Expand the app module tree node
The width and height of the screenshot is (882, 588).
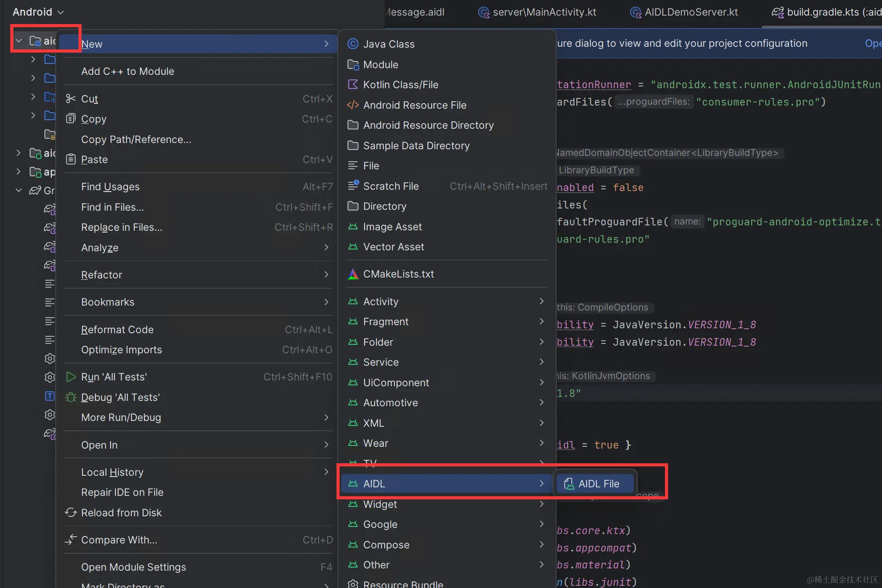coord(19,171)
